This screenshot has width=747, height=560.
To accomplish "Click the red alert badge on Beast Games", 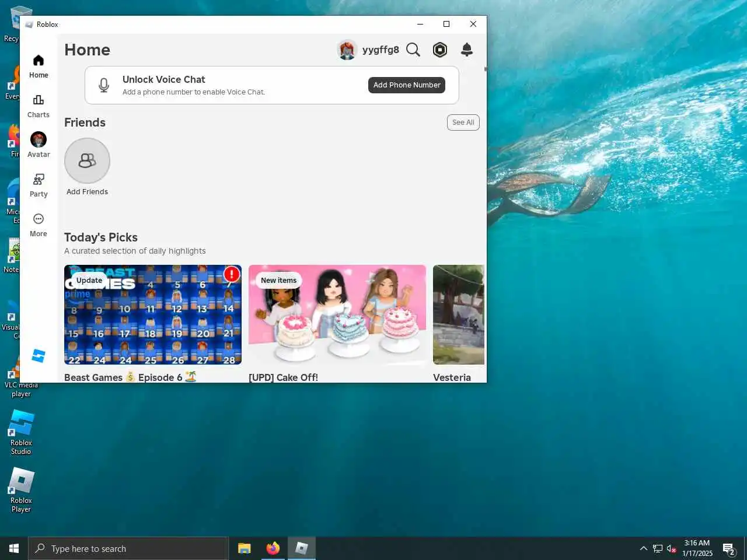I will tap(232, 274).
